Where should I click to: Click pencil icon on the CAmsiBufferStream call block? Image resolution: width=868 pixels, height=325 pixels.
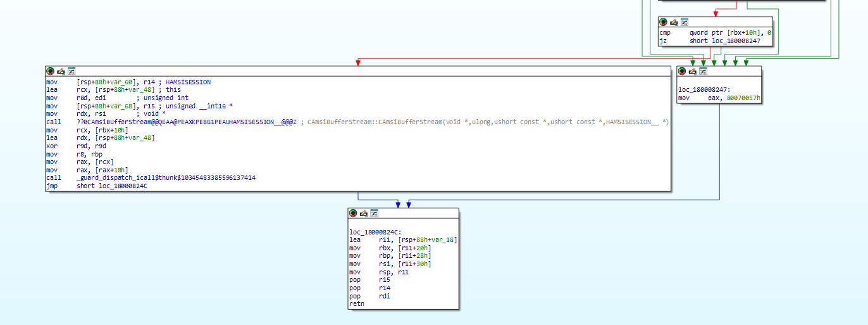61,71
